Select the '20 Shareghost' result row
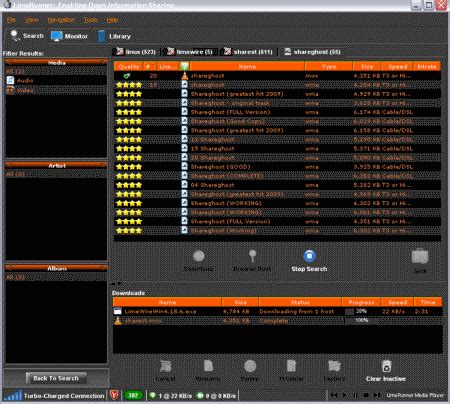Image resolution: width=450 pixels, height=404 pixels. 277,158
